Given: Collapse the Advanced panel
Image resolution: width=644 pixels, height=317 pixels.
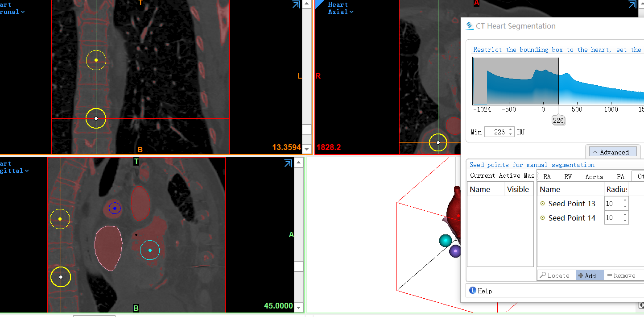Looking at the screenshot, I should (613, 152).
